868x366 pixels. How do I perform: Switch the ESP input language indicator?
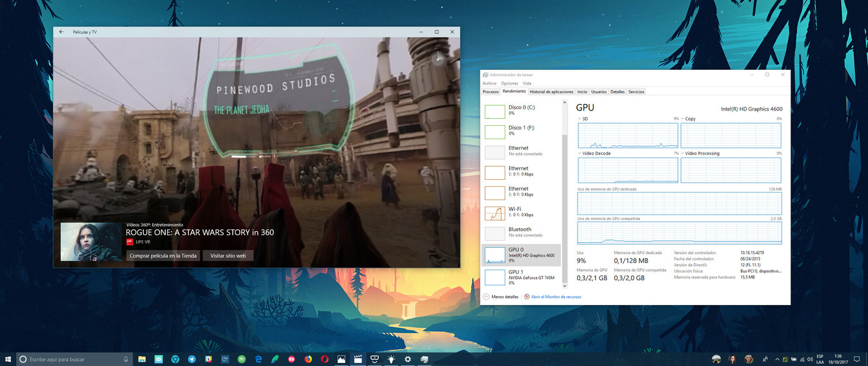820,359
